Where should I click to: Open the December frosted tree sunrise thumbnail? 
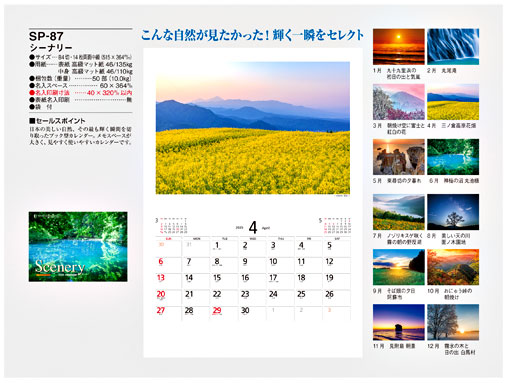click(x=453, y=322)
